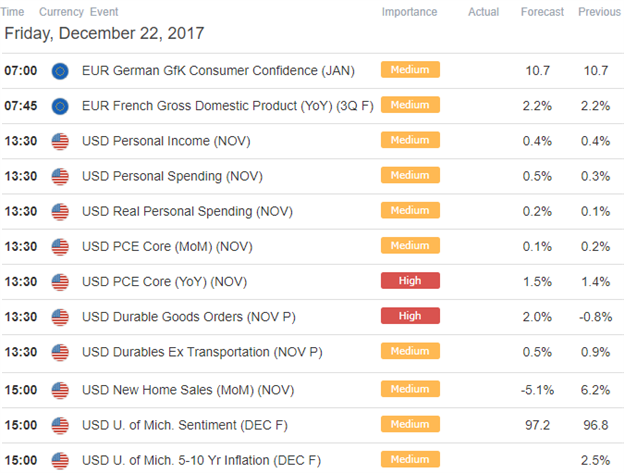This screenshot has width=624, height=473.
Task: Click the EU flag beside German GfK Consumer Confidence
Action: tap(60, 71)
